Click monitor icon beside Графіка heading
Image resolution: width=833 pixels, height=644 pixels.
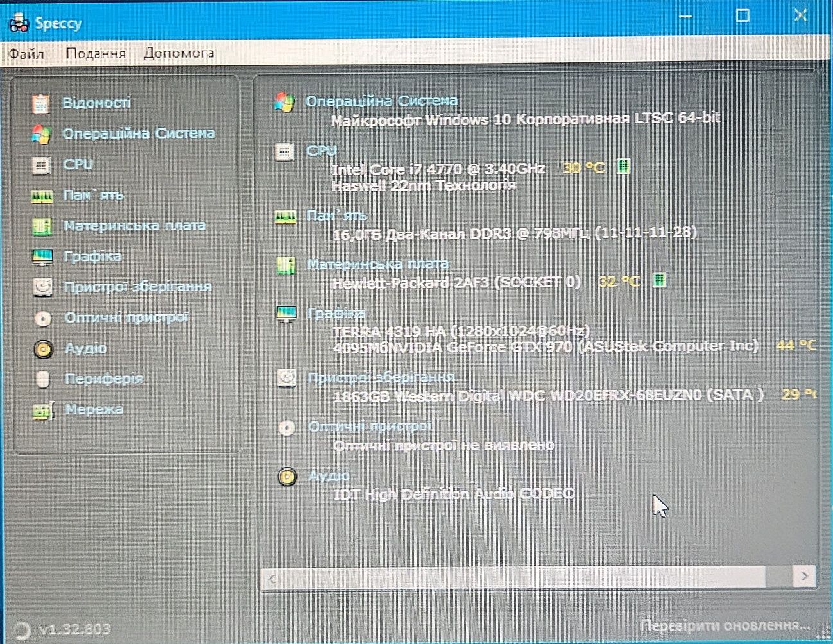pos(286,314)
